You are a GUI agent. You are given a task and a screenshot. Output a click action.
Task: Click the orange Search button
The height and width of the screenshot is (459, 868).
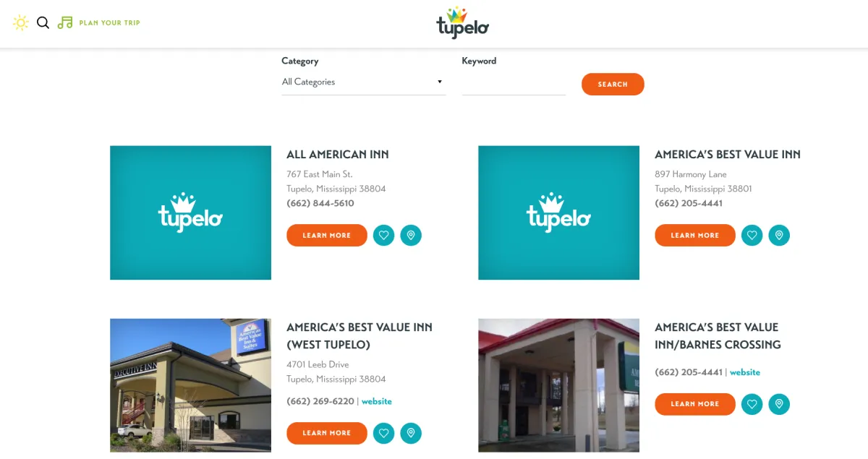(x=613, y=85)
